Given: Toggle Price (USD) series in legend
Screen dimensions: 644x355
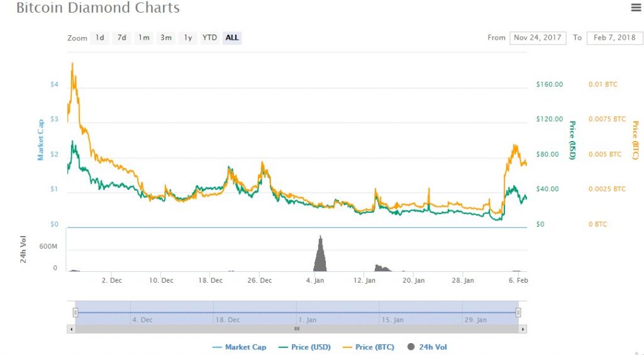Looking at the screenshot, I should point(304,347).
